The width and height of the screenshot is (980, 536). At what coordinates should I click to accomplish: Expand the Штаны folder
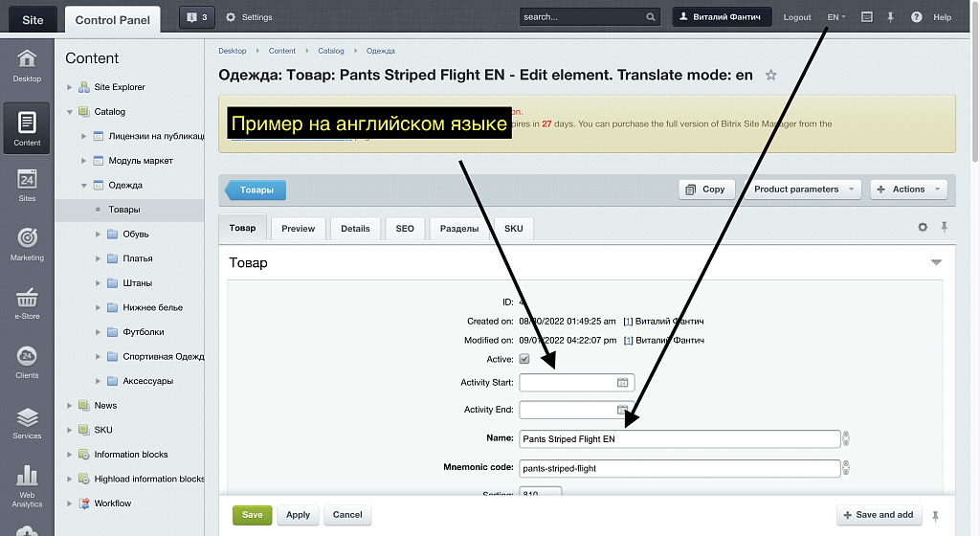tap(98, 283)
